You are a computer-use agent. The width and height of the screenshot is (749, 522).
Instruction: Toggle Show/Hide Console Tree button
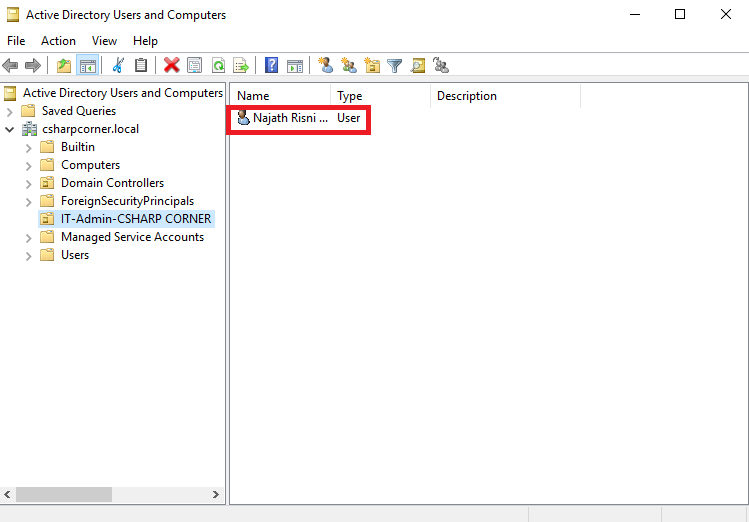point(87,65)
